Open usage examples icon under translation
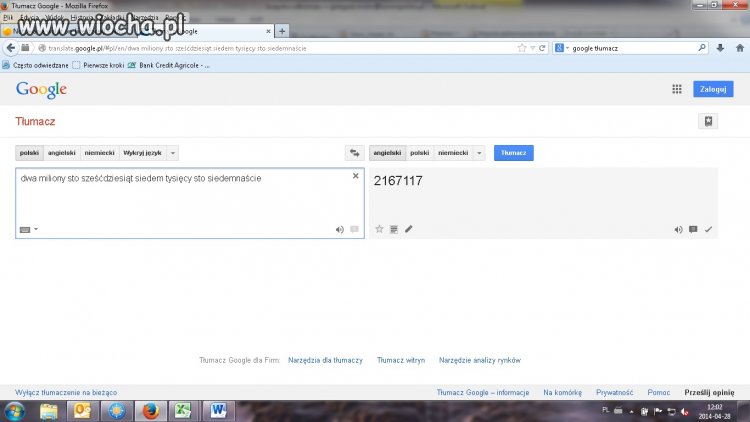Viewport: 750px width, 422px height. click(693, 230)
